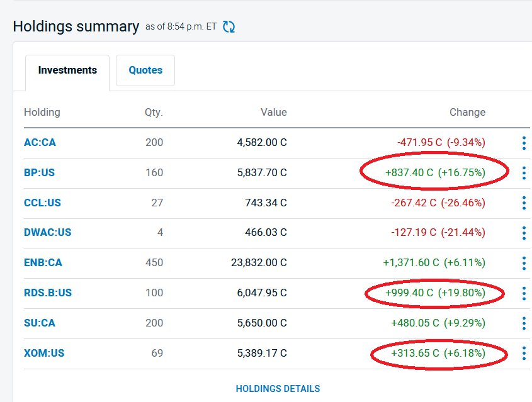Screen dimensions: 532x402
Task: Open the AC:CA holding link
Action: (40, 142)
